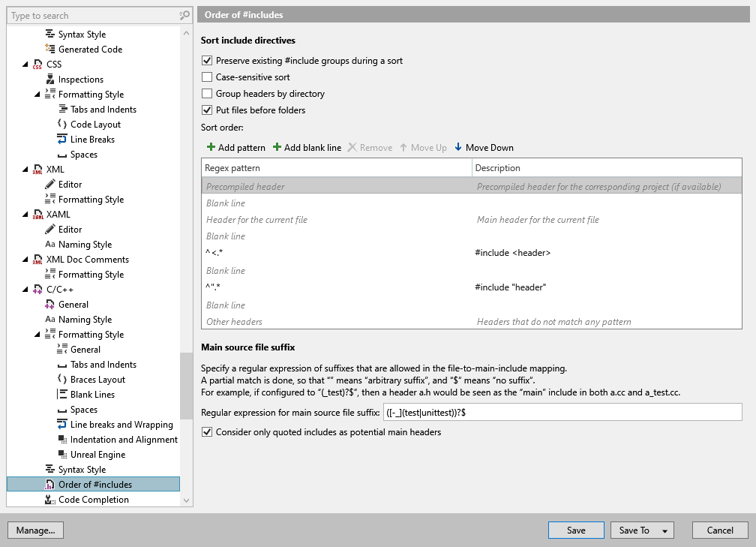The image size is (756, 547).
Task: Click the search icon in the filter box
Action: 182,15
